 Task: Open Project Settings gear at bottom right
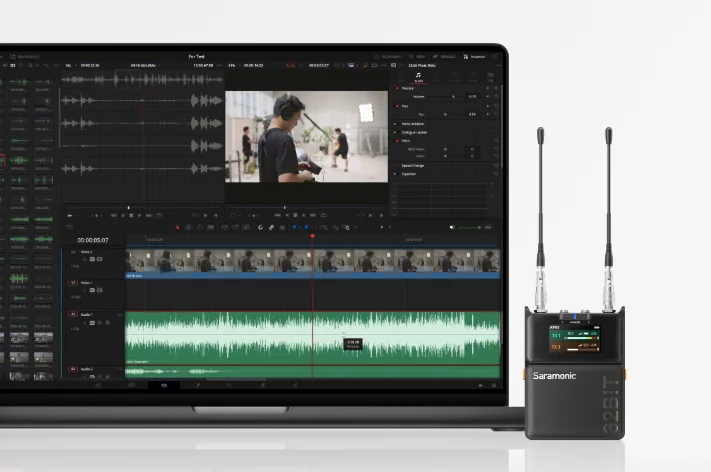494,385
